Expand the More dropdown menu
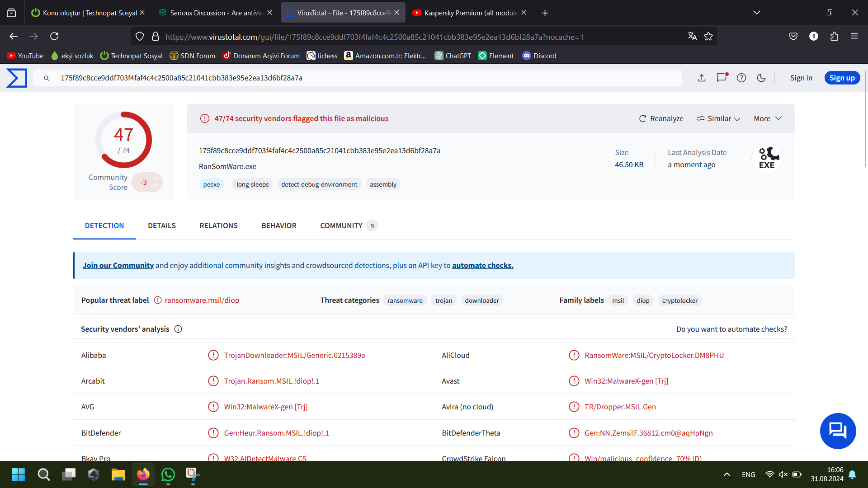 [767, 118]
